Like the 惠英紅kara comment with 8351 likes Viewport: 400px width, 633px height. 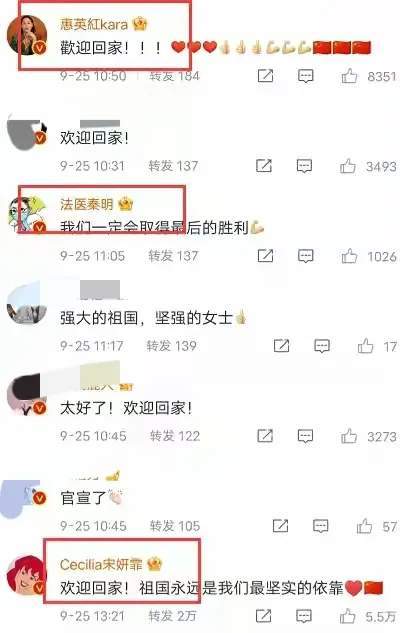click(349, 76)
